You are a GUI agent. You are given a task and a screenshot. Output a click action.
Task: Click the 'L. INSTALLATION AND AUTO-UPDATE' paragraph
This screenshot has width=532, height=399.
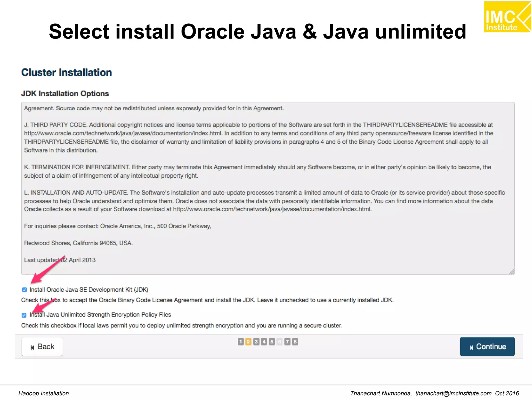(x=264, y=201)
